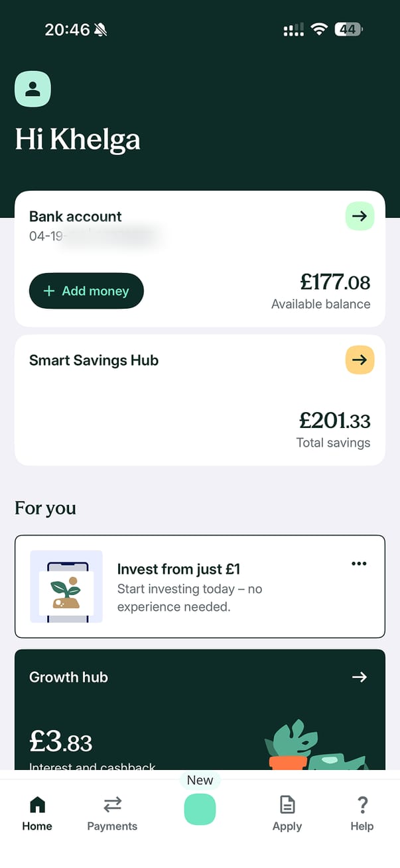Open the Growth hub card title
The height and width of the screenshot is (868, 400).
coord(68,677)
